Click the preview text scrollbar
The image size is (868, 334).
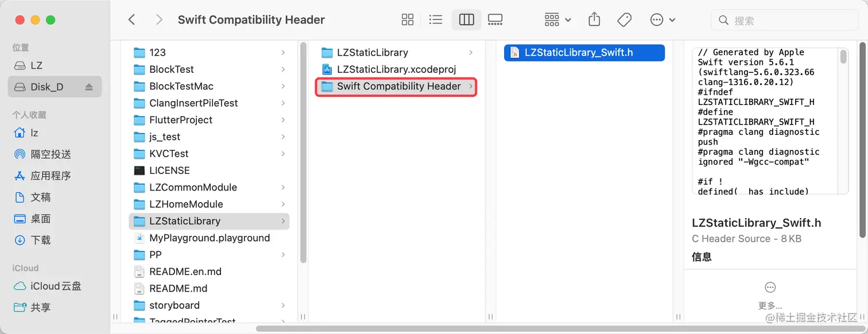pyautogui.click(x=843, y=56)
